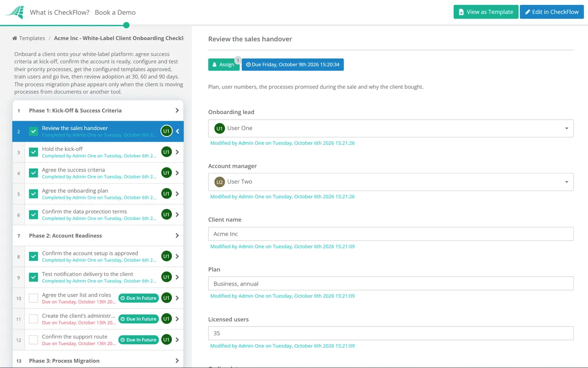The image size is (588, 368).
Task: Collapse Phase 1: Kick-Off & Success Criteria section
Action: tap(177, 110)
